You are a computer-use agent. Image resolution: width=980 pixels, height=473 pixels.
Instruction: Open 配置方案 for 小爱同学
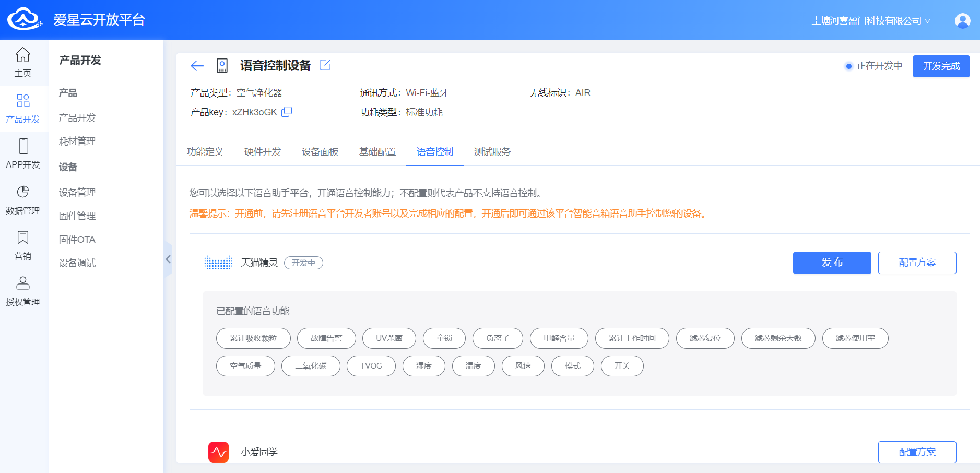[x=917, y=452]
